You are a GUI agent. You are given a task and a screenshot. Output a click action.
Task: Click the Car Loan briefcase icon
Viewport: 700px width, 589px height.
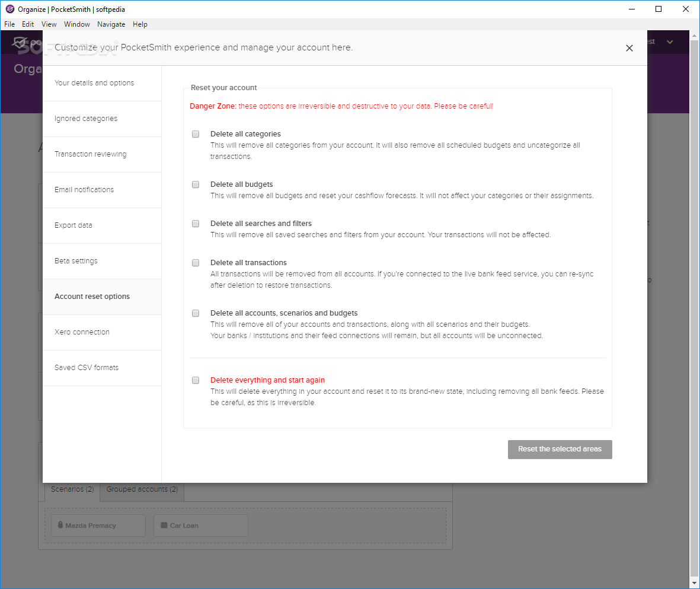click(x=164, y=525)
